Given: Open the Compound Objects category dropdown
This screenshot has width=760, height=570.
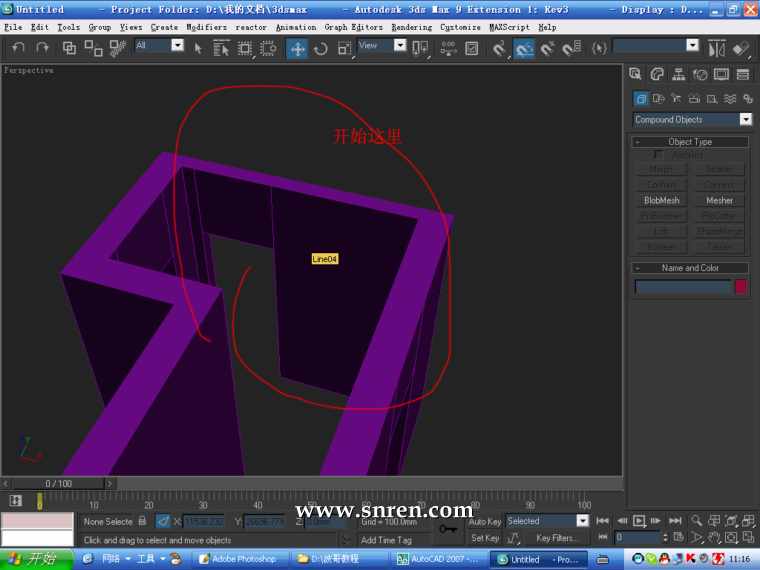Looking at the screenshot, I should [x=745, y=119].
